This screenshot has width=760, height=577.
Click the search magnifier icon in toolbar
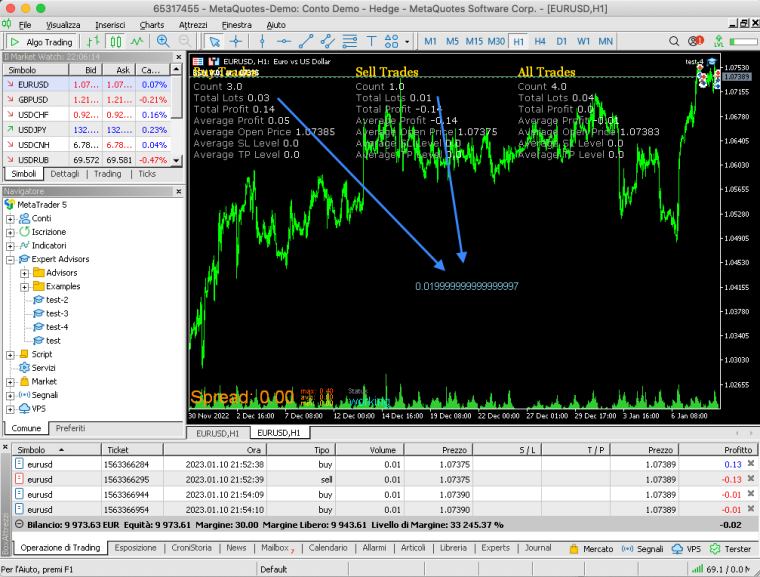click(674, 41)
